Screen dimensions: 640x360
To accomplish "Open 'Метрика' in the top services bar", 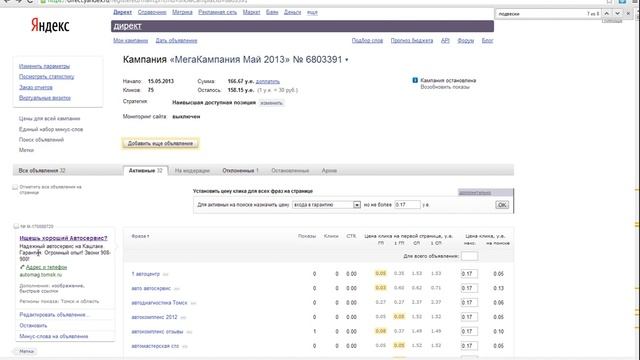I will [182, 12].
